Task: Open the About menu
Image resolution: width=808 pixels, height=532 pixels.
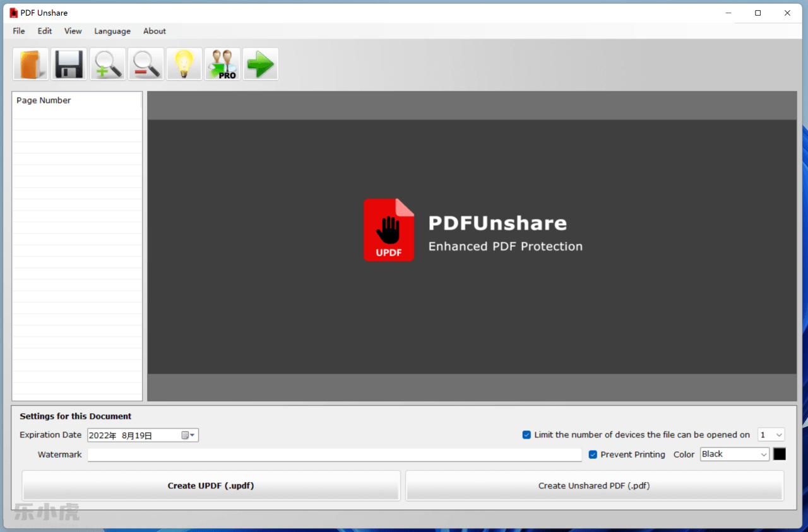Action: click(x=155, y=31)
